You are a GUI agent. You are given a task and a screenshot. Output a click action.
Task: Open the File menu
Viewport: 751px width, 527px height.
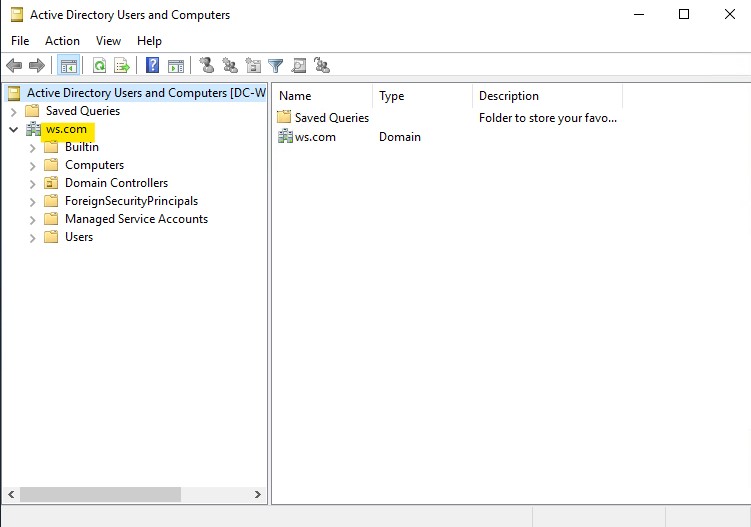tap(20, 41)
